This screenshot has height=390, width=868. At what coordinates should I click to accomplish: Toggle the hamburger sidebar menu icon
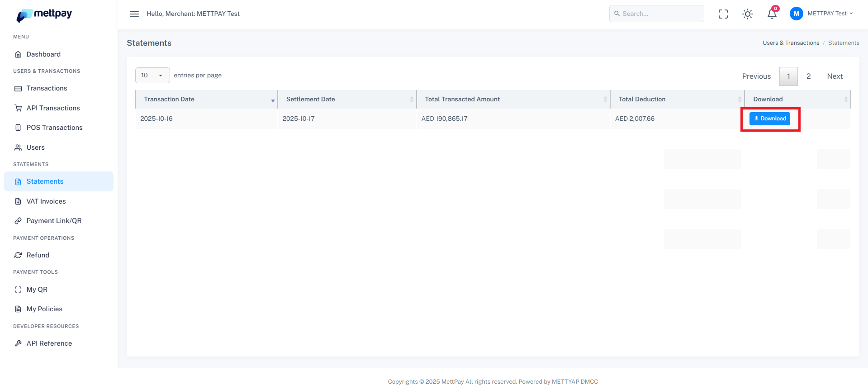(134, 14)
